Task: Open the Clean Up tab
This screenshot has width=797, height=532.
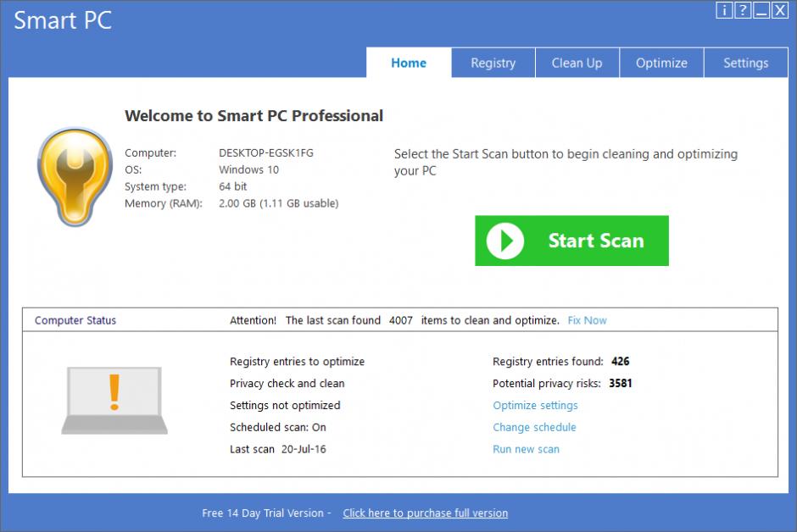Action: click(577, 63)
